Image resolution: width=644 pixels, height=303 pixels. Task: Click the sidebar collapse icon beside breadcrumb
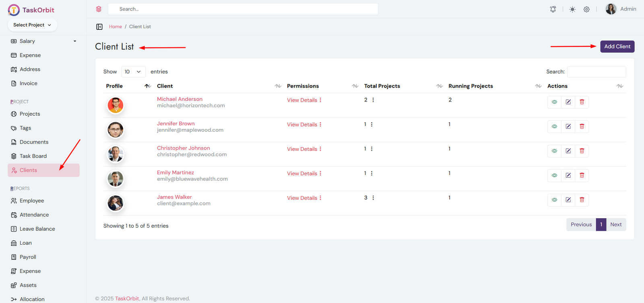coord(99,27)
